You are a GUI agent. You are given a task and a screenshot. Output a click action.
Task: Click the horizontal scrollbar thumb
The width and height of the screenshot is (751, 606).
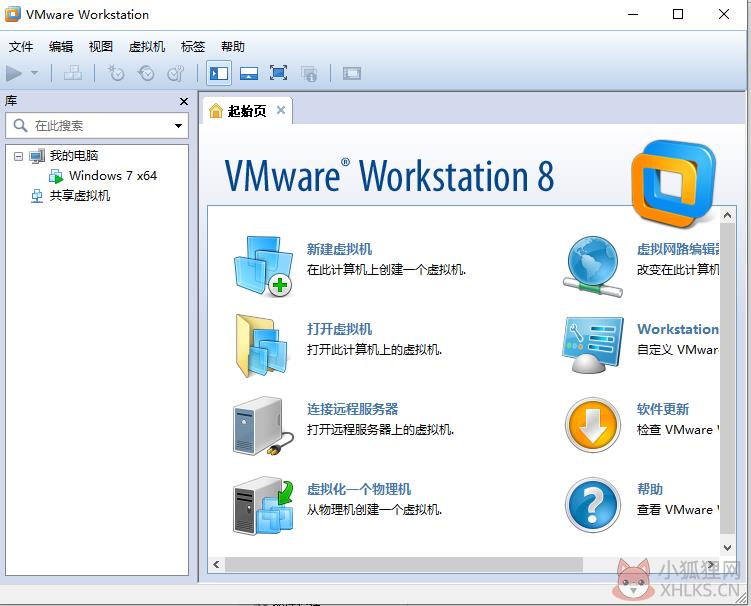(404, 564)
